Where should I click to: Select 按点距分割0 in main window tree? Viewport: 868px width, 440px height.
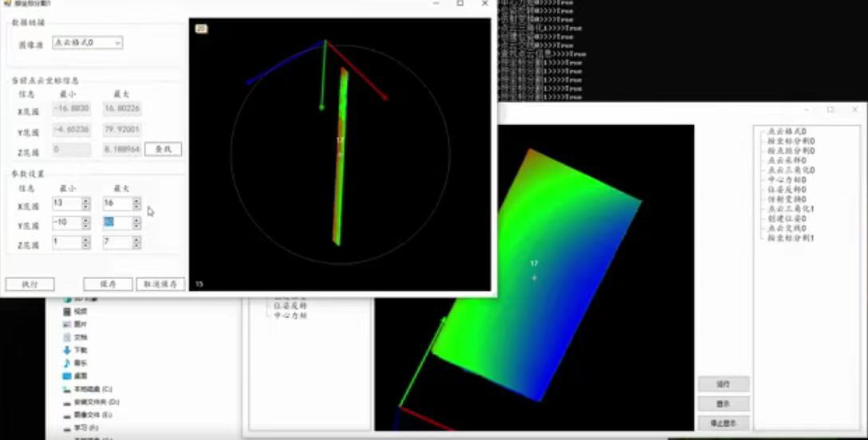coord(791,151)
